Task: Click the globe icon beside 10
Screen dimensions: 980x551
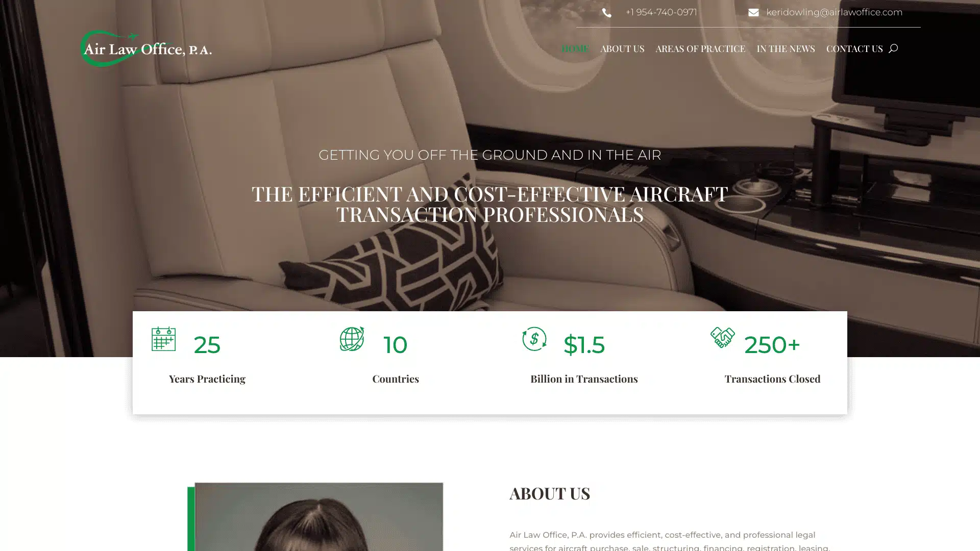Action: (x=352, y=339)
